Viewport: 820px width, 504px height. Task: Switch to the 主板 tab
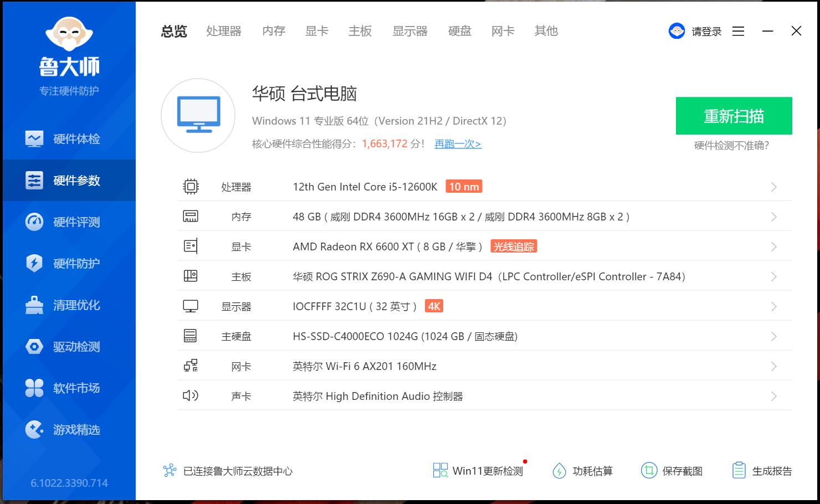[360, 31]
